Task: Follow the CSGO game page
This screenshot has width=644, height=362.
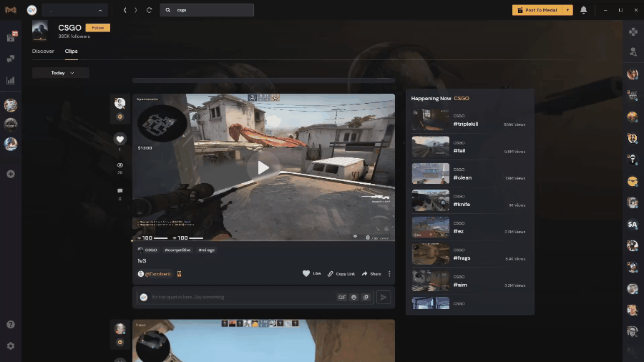Action: (98, 28)
